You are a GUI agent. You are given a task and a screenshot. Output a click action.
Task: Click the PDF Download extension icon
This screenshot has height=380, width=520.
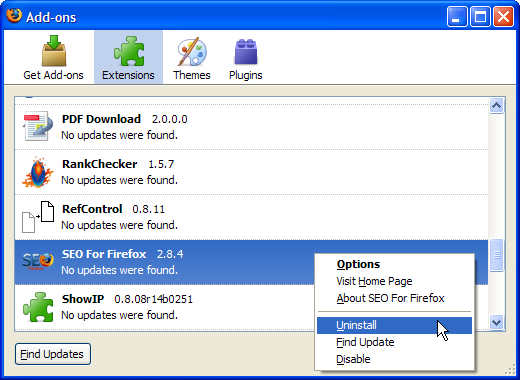tap(38, 126)
